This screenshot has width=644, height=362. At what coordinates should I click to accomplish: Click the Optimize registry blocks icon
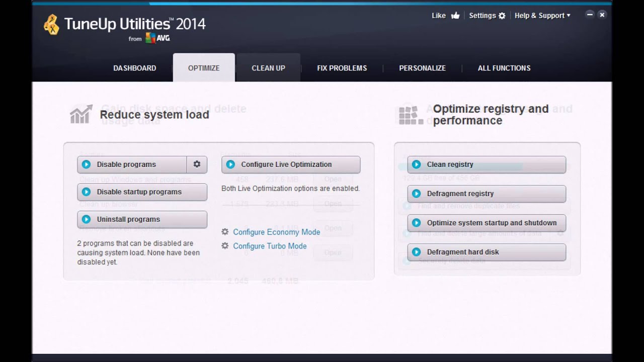click(411, 115)
